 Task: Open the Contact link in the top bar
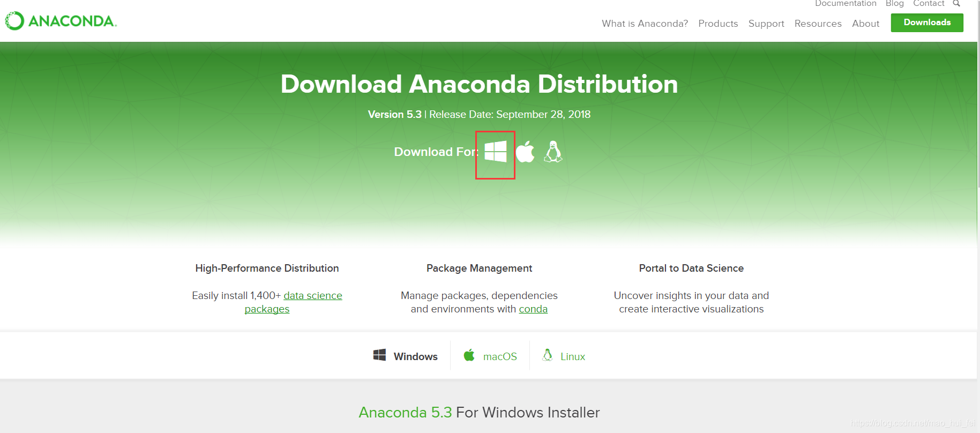click(x=929, y=4)
